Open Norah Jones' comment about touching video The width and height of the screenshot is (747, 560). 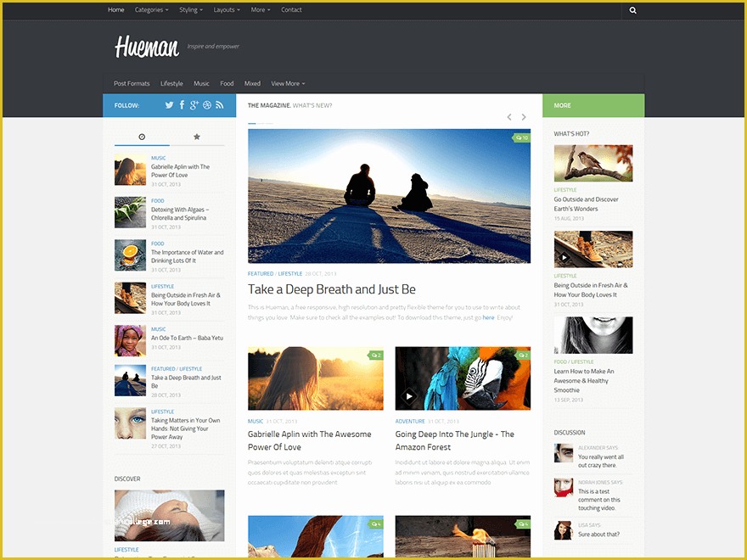tap(599, 500)
